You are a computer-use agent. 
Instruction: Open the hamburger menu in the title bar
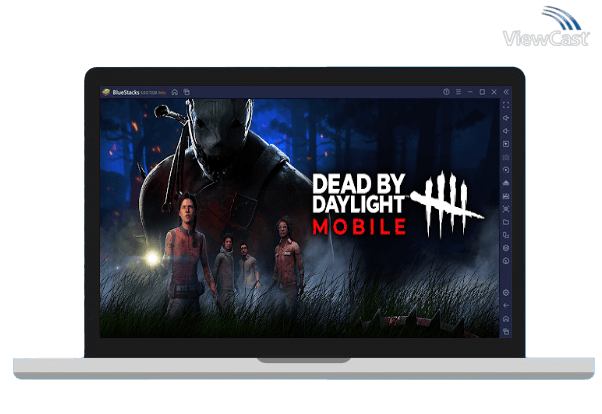click(458, 92)
